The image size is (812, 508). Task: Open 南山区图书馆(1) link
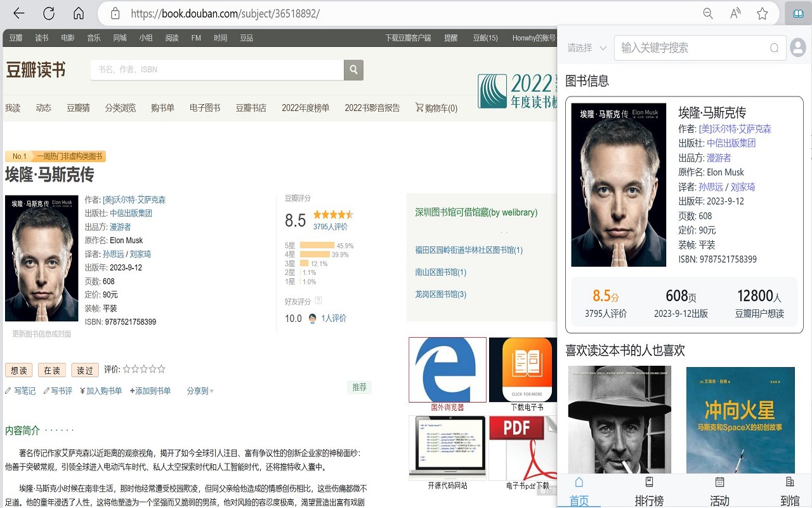click(441, 272)
